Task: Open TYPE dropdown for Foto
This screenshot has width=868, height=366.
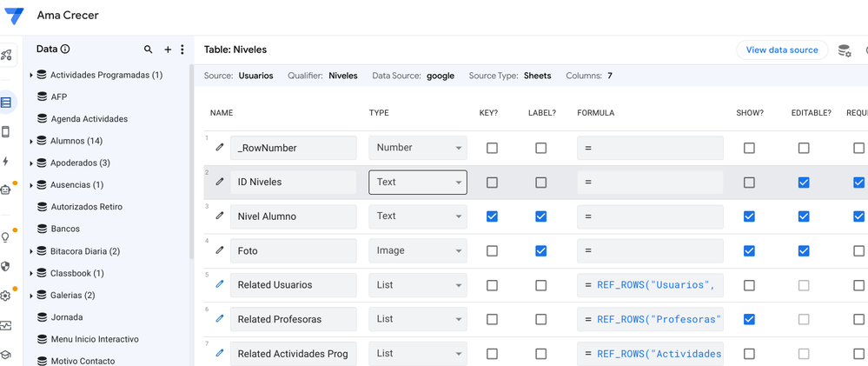Action: (418, 251)
